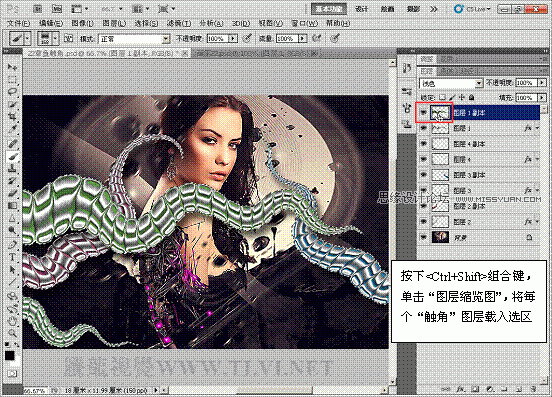Open options bar 不透明度 slider arrow
Viewport: 552px width, 397px height.
tap(233, 38)
